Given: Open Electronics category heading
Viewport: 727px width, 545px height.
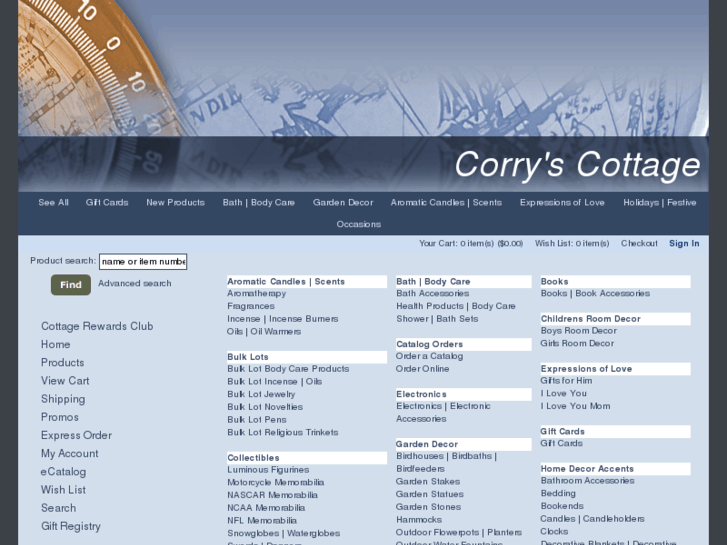Looking at the screenshot, I should pyautogui.click(x=421, y=394).
